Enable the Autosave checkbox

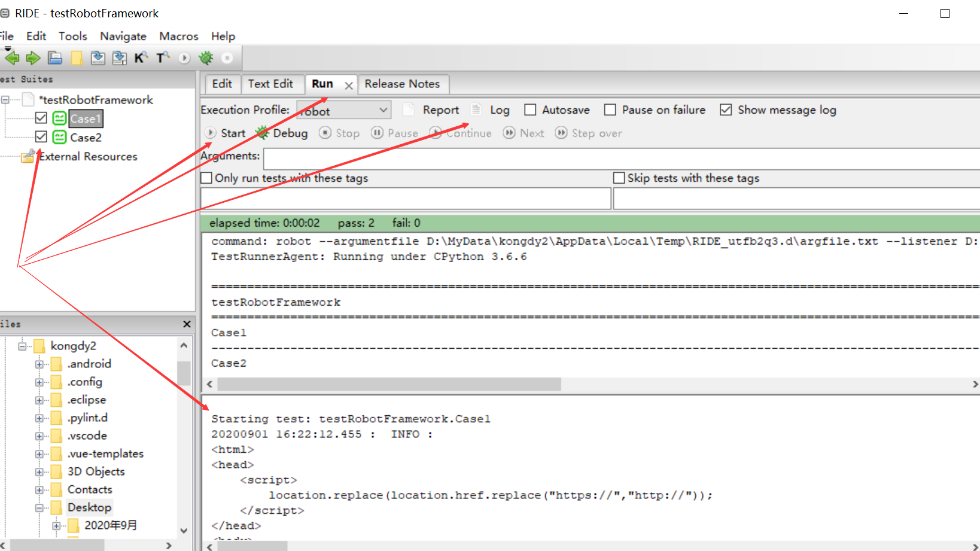[530, 109]
